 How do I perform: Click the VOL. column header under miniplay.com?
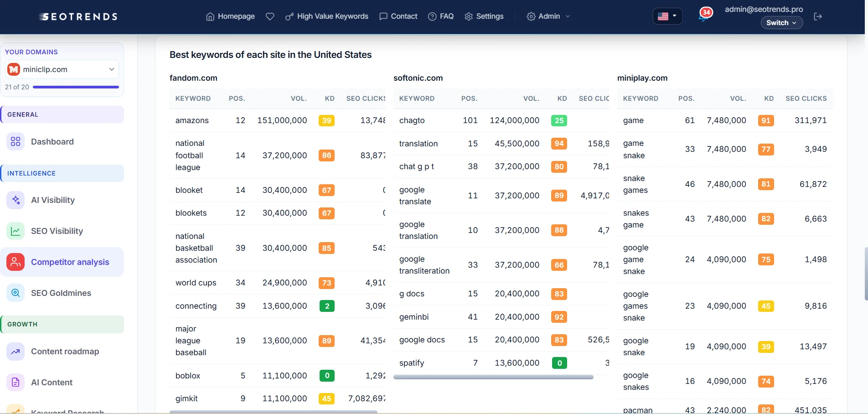[738, 98]
